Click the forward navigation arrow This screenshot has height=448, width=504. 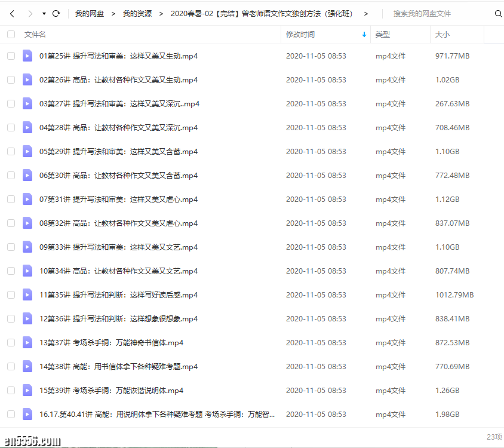pos(30,13)
